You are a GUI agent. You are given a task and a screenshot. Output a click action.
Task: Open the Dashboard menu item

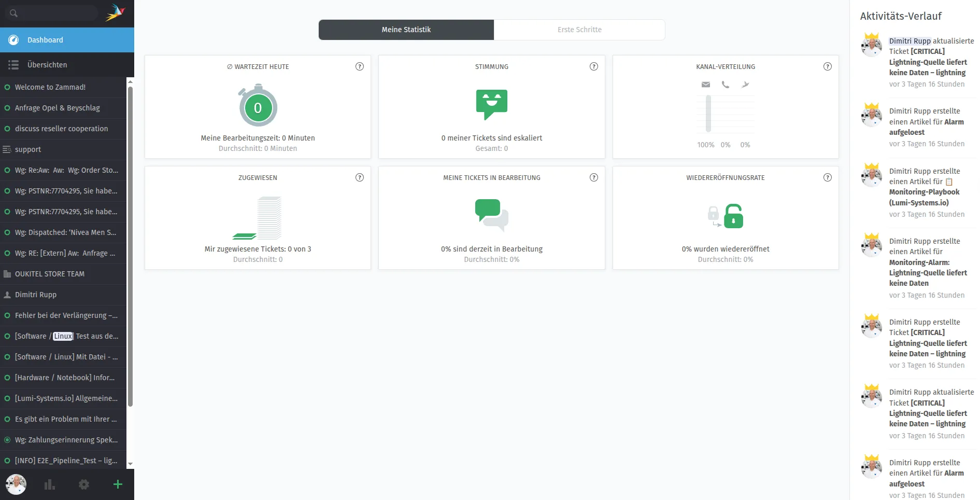point(67,40)
